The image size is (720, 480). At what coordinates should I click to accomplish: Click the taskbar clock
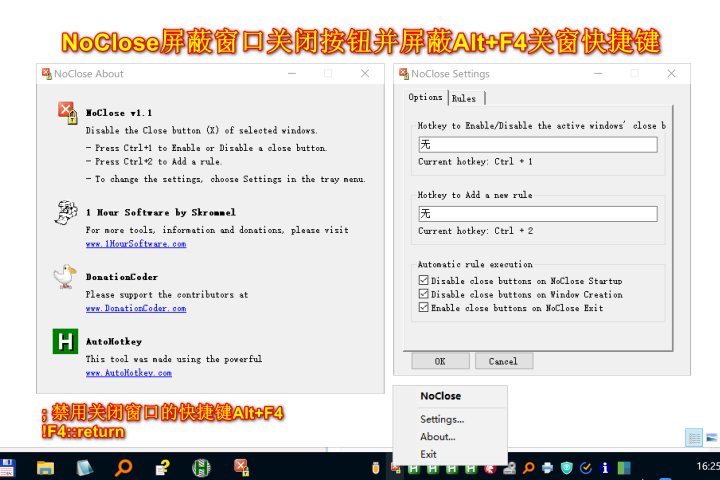pyautogui.click(x=708, y=466)
